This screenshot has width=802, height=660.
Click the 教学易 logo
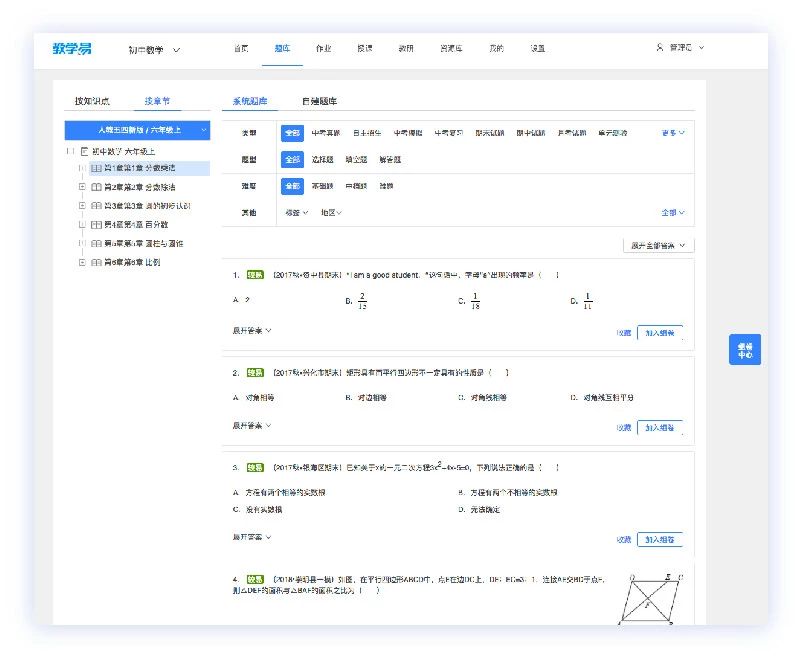[72, 47]
